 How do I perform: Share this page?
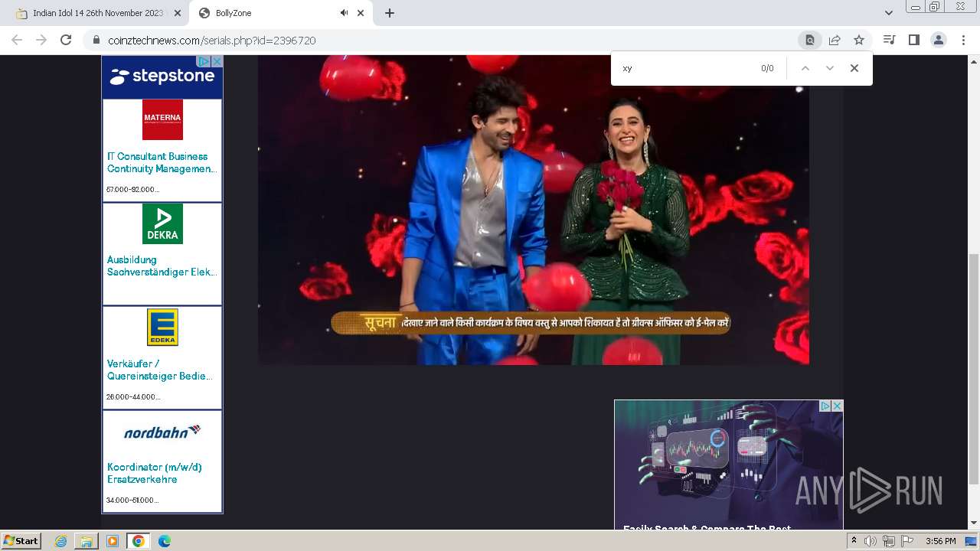[x=835, y=40]
